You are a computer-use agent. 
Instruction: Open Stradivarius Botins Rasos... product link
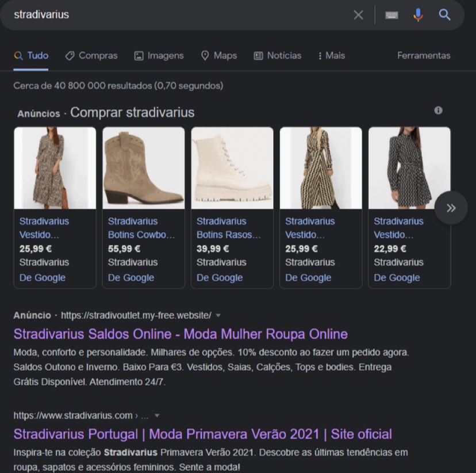[x=229, y=228]
